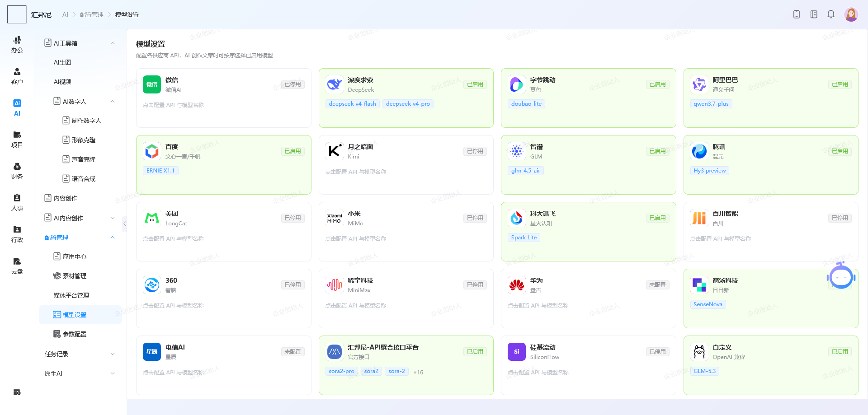This screenshot has width=868, height=415.
Task: Click the +16 more models indicator
Action: [x=418, y=373]
